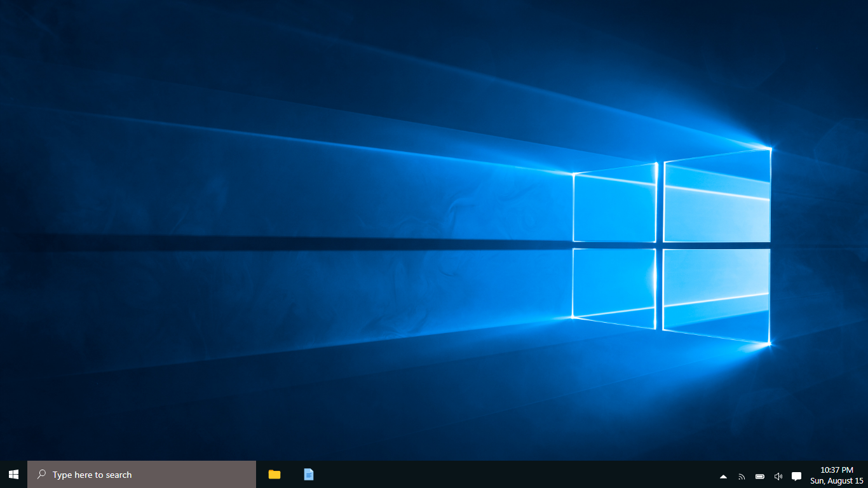
Task: Open the Windows Start menu
Action: tap(13, 474)
